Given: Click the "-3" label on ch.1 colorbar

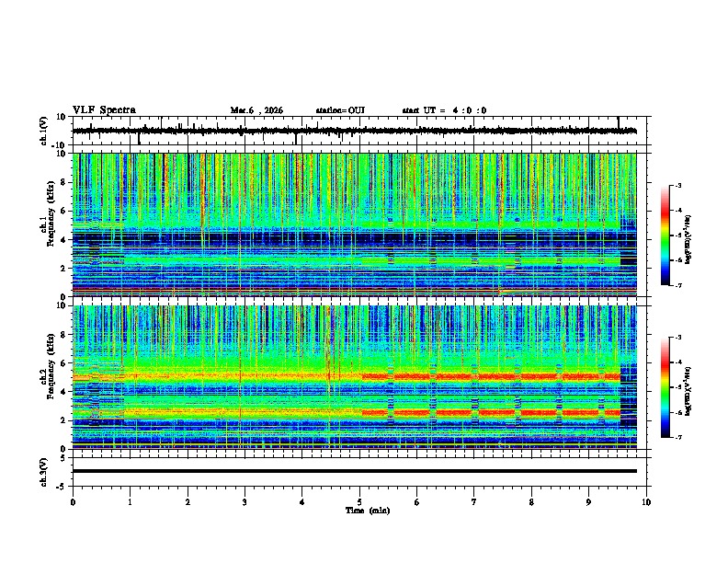Looking at the screenshot, I should click(677, 186).
